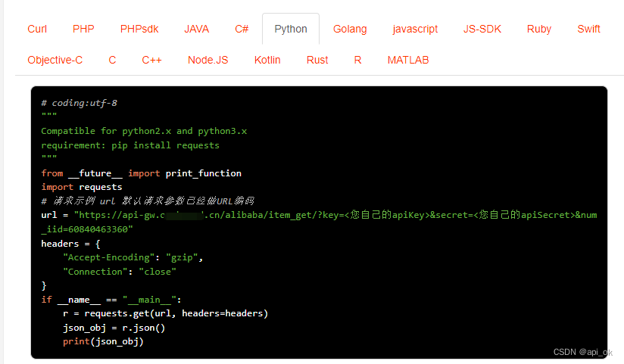Click the 'Compatible for python2.x and python3.x' line

[x=144, y=131]
